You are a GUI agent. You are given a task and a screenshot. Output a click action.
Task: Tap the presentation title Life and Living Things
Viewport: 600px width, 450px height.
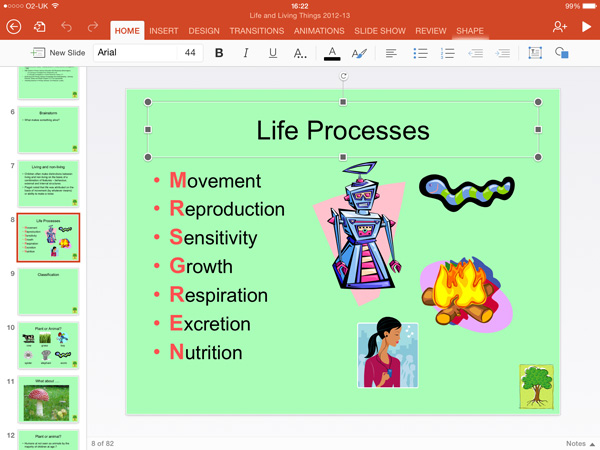point(300,15)
